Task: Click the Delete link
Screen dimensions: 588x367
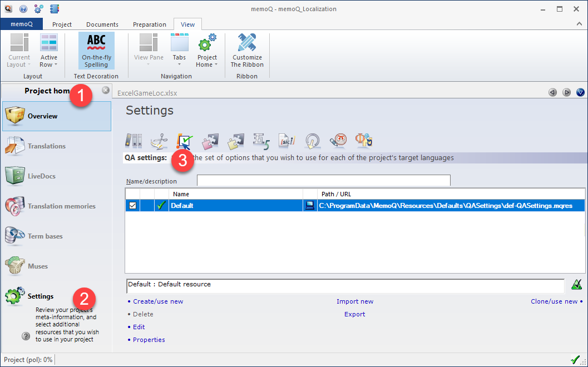Action: pyautogui.click(x=143, y=314)
